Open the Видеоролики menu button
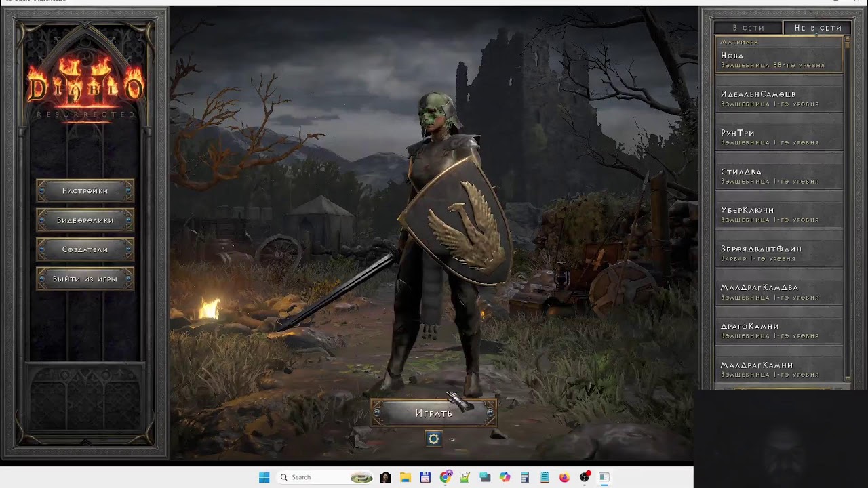Screen dimensions: 868x488 click(x=85, y=220)
